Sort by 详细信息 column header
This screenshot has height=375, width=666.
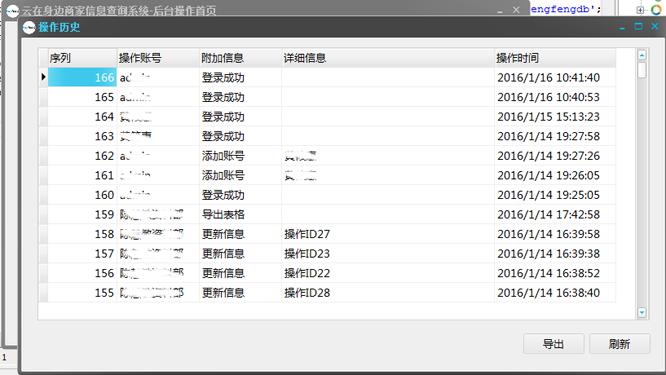(x=388, y=58)
